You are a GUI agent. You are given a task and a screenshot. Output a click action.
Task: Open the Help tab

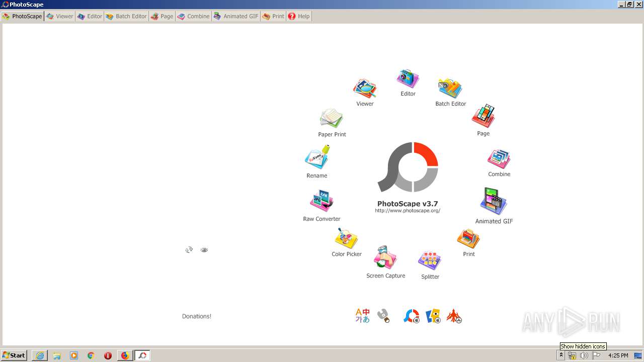coord(299,16)
